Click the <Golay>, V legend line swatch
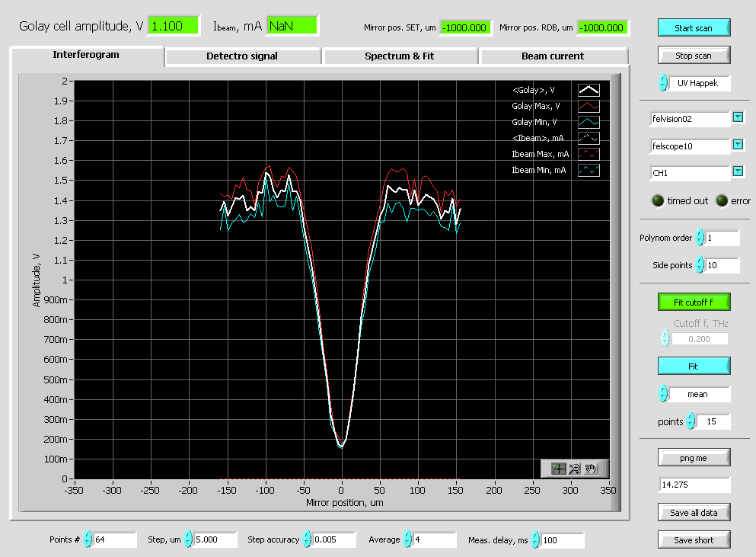Image resolution: width=756 pixels, height=557 pixels. click(589, 90)
